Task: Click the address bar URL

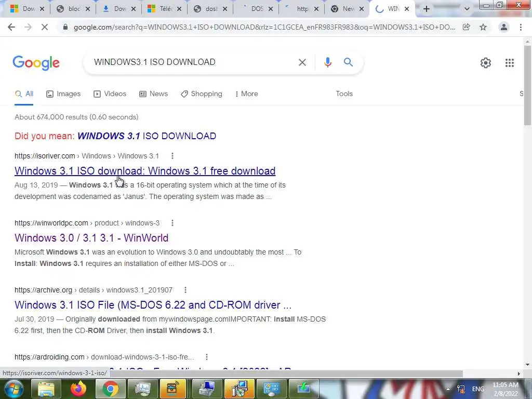Action: click(x=264, y=27)
